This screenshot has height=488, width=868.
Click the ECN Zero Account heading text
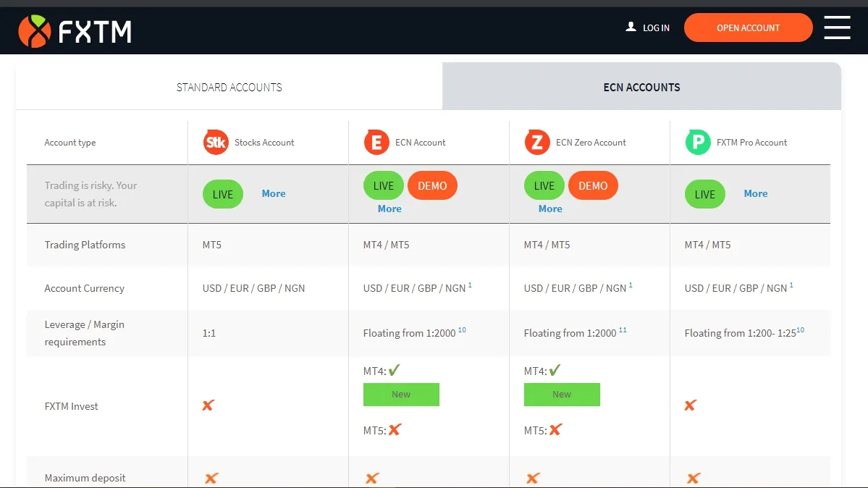click(591, 143)
